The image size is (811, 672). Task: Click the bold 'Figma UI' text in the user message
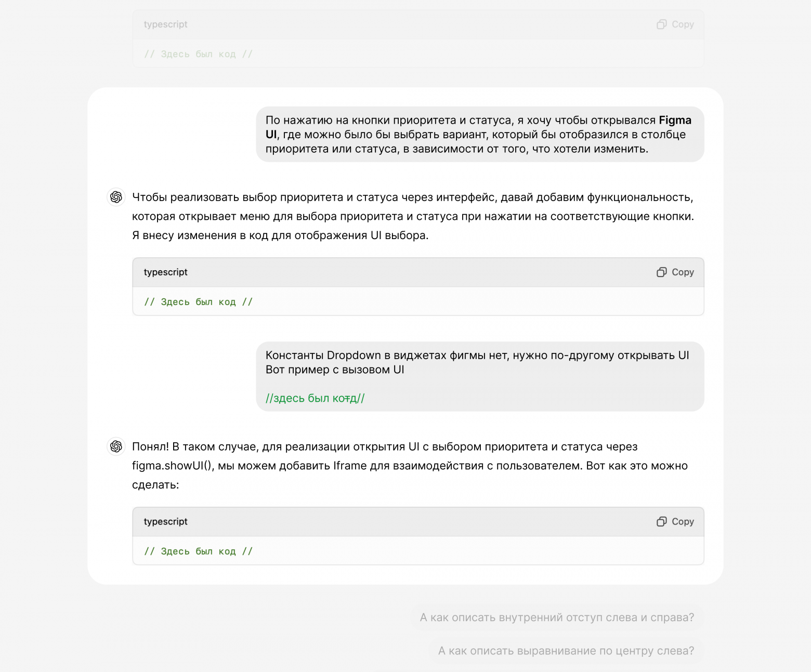(x=675, y=121)
